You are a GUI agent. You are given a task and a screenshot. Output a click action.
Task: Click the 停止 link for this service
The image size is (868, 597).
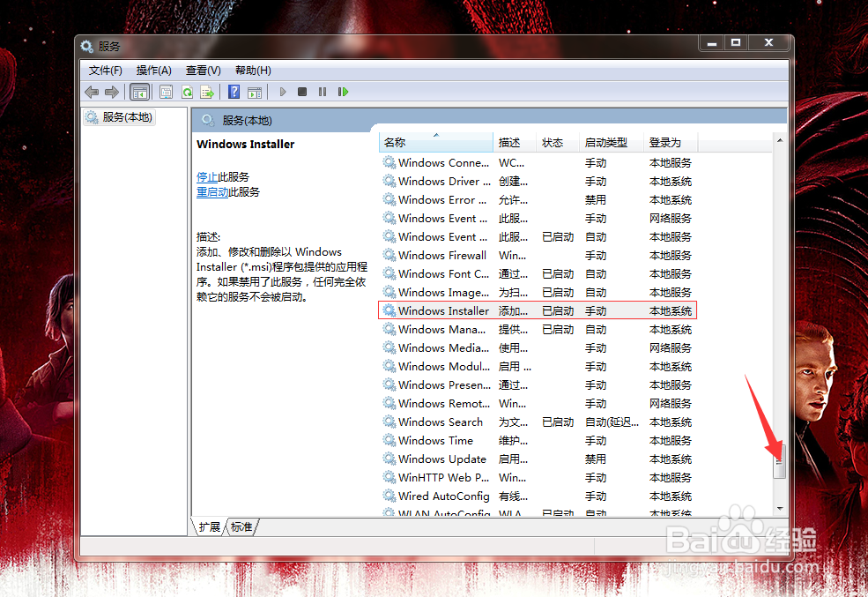207,176
